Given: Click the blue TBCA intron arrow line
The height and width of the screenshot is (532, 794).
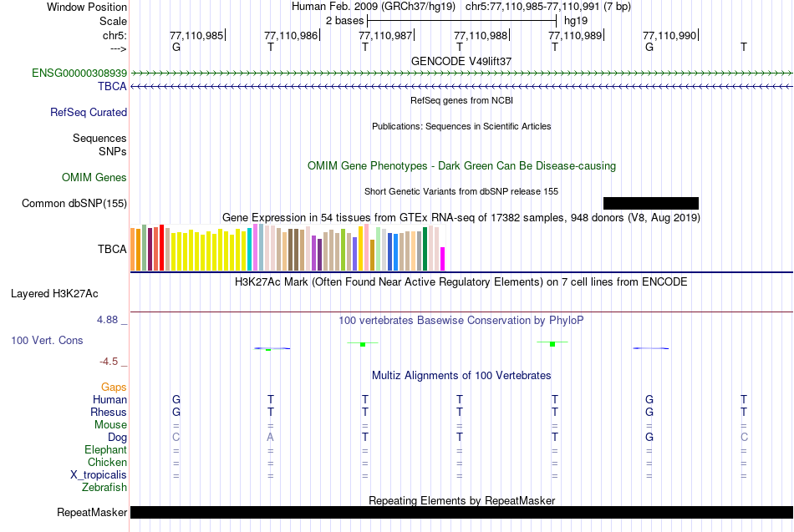Looking at the screenshot, I should click(x=462, y=87).
